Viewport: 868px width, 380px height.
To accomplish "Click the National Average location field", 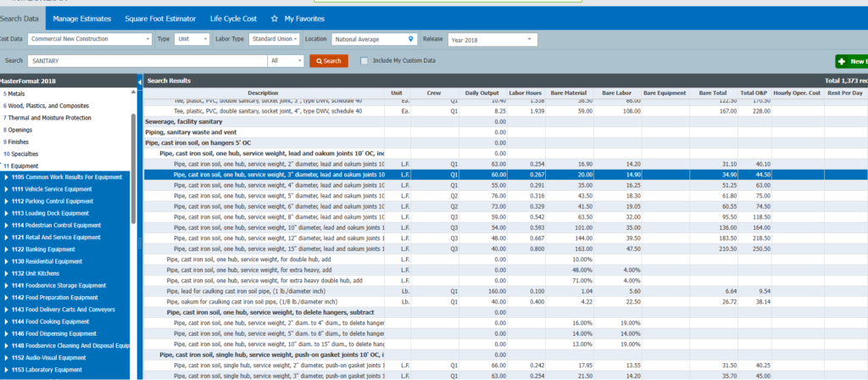I will coord(374,39).
